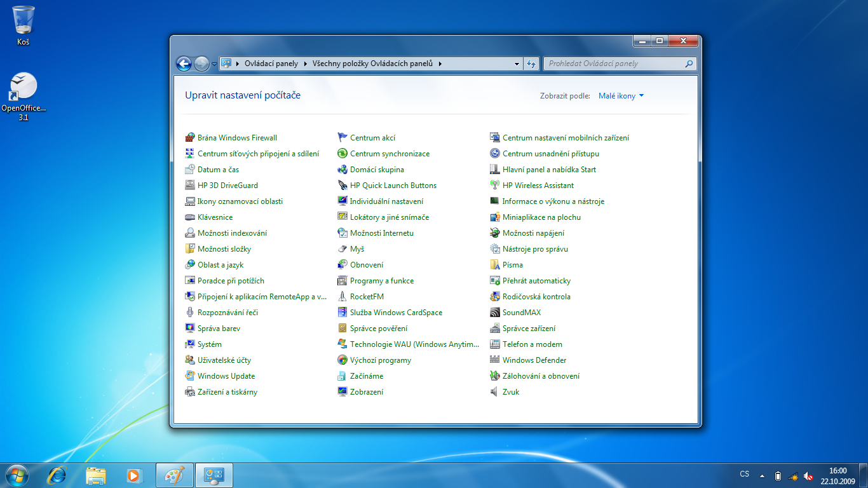This screenshot has height=488, width=868.
Task: Open the Myš mouse icon
Action: (x=342, y=249)
